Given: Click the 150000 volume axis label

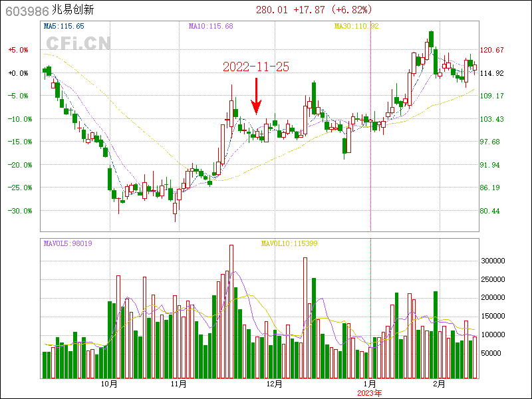Looking at the screenshot, I should coord(493,317).
